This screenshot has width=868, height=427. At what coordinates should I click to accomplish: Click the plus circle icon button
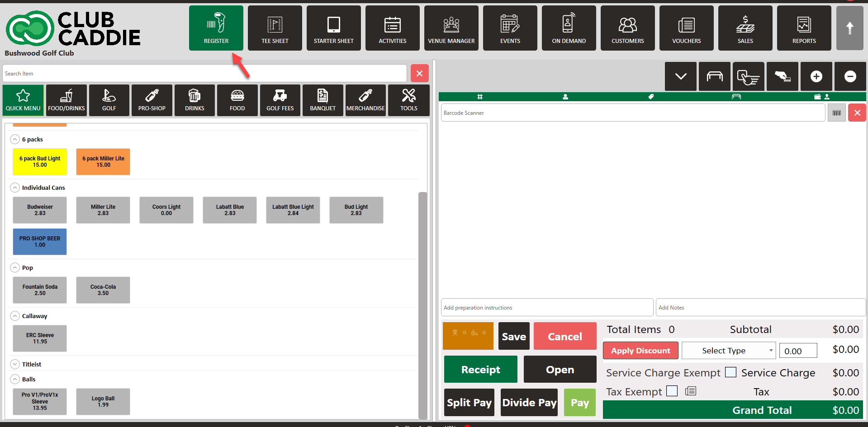coord(816,76)
